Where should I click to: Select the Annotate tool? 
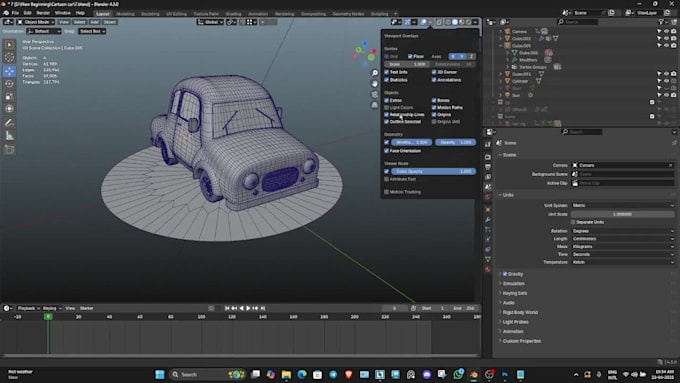point(10,123)
